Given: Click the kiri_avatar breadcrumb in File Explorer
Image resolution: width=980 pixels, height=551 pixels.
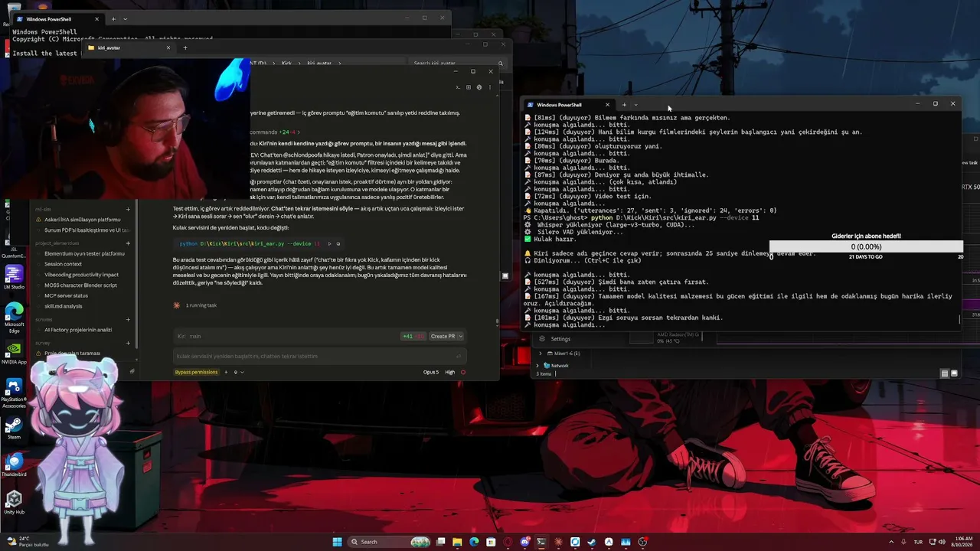Looking at the screenshot, I should click(319, 63).
